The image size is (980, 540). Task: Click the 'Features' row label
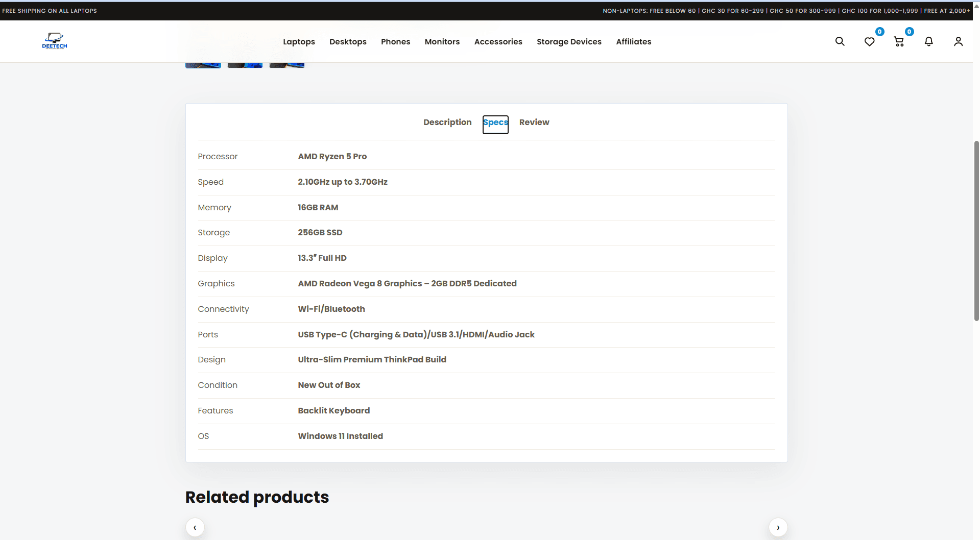pyautogui.click(x=216, y=410)
